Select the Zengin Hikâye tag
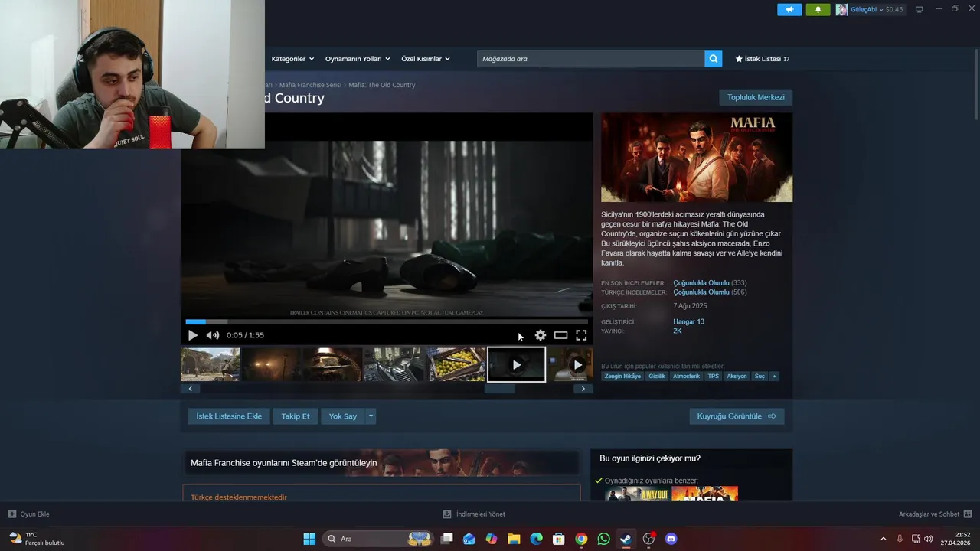 click(x=622, y=377)
